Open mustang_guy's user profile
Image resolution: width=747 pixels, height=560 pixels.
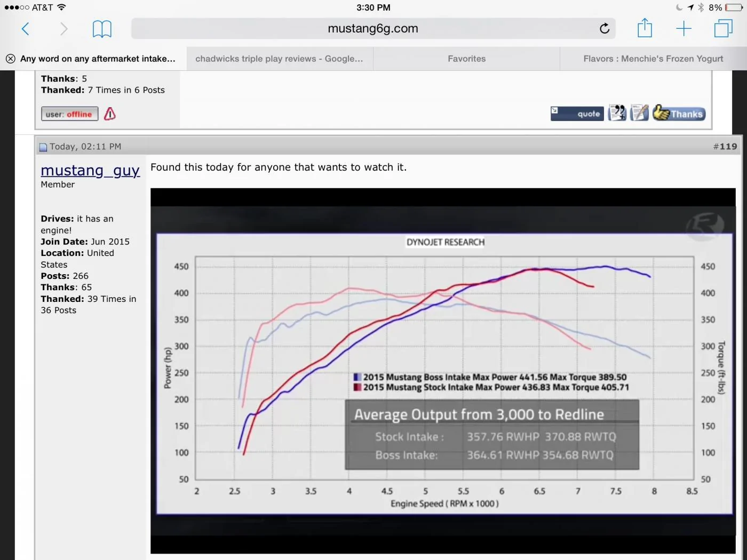pos(90,171)
